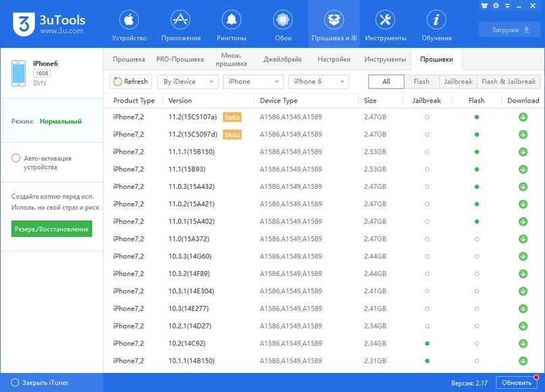Click the Refresh button
This screenshot has width=545, height=392.
[x=130, y=82]
